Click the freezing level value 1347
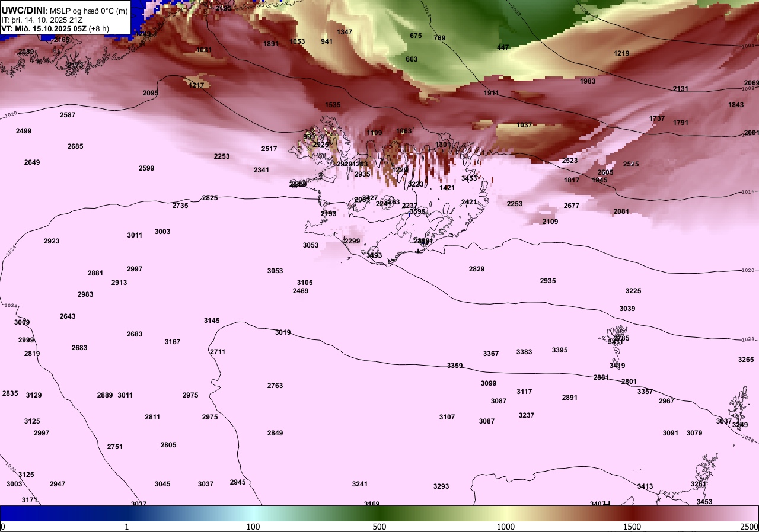Image resolution: width=759 pixels, height=532 pixels. point(345,32)
